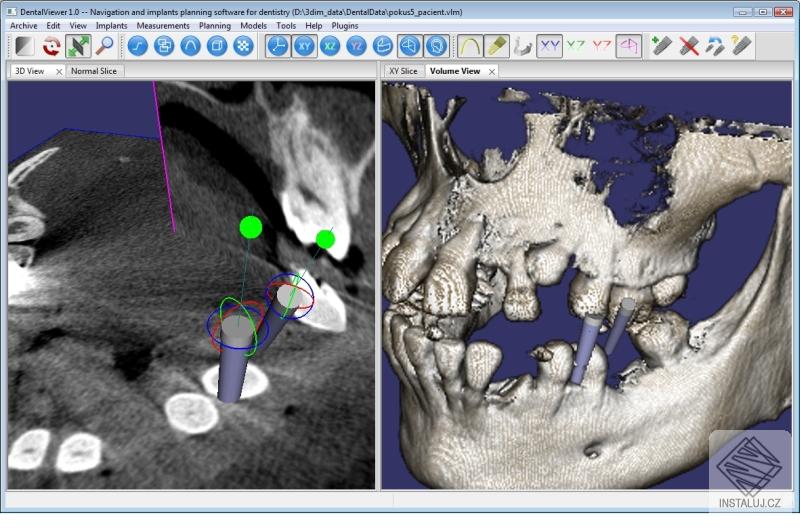Open the Models menu
The image size is (800, 530).
pos(253,26)
